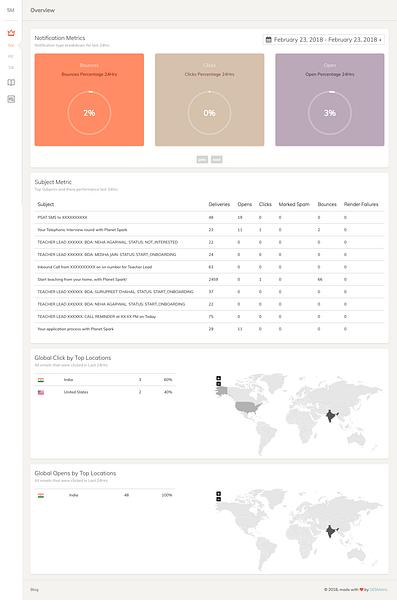Open the image report icon in sidebar

pos(11,99)
